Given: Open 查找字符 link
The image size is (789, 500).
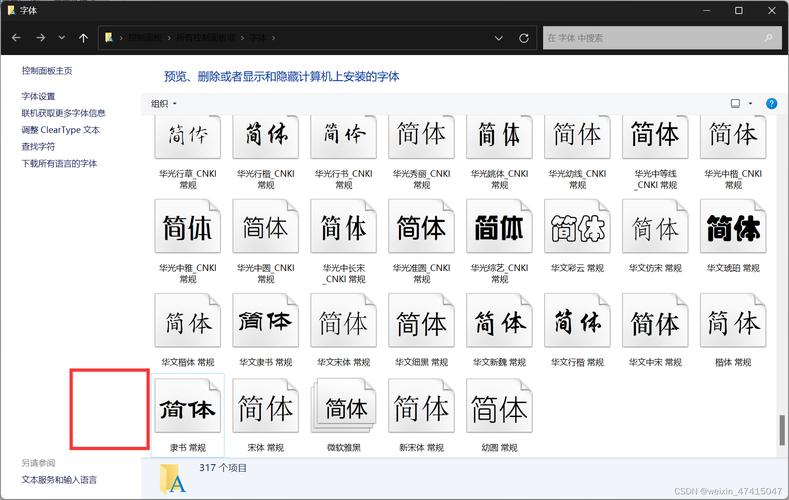Looking at the screenshot, I should coord(38,147).
